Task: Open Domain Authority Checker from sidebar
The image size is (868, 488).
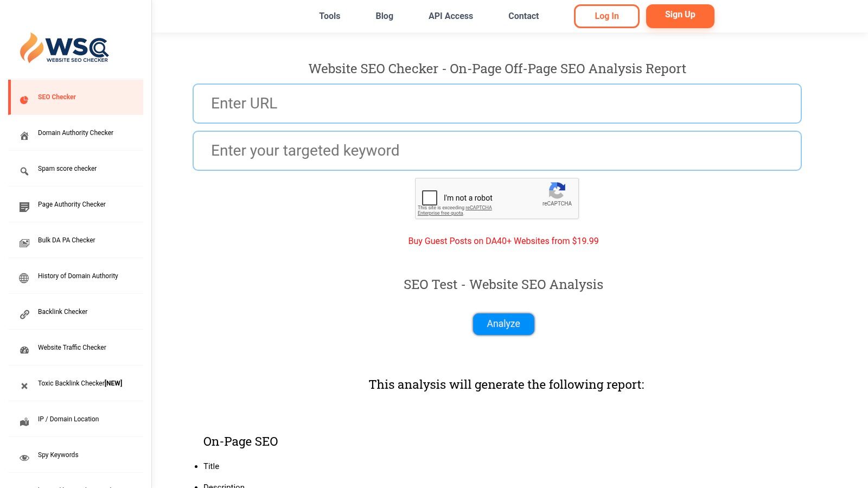Action: 76,133
